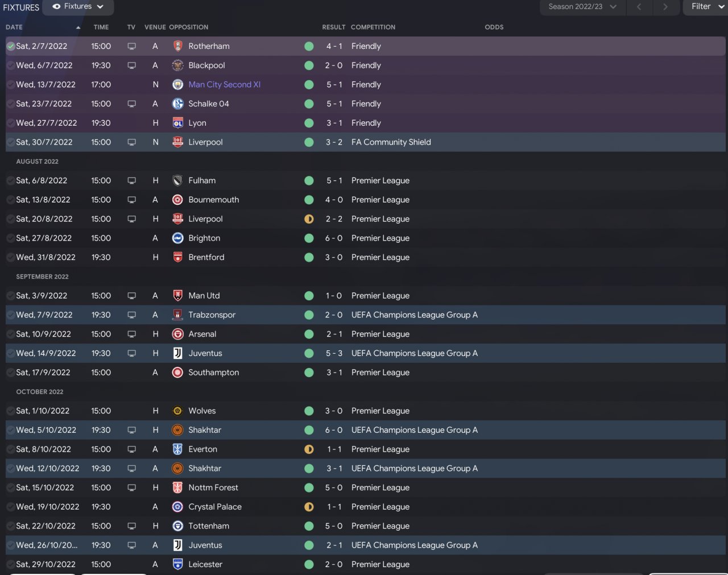This screenshot has height=575, width=728.
Task: Open the Filter dropdown menu
Action: 705,7
